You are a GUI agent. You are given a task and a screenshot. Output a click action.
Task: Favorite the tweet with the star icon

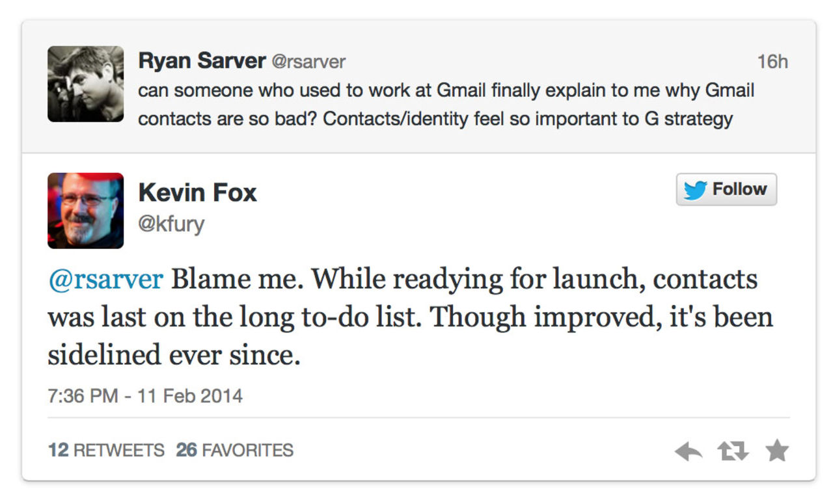point(777,450)
